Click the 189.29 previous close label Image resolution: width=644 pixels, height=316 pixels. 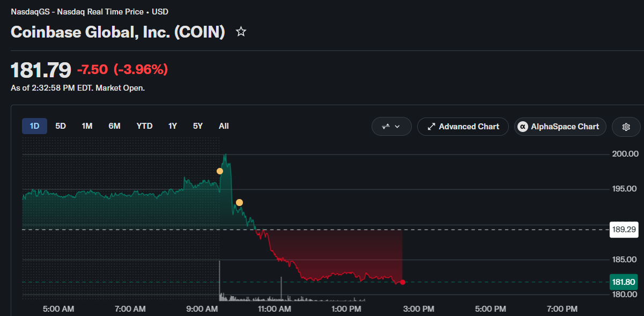pos(624,230)
